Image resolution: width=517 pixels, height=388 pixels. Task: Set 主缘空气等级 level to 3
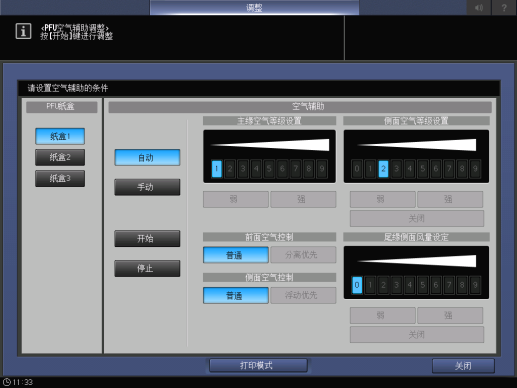pyautogui.click(x=243, y=169)
